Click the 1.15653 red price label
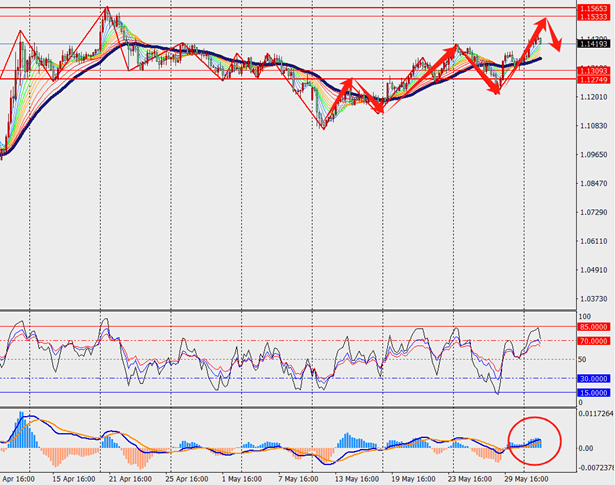 [593, 8]
